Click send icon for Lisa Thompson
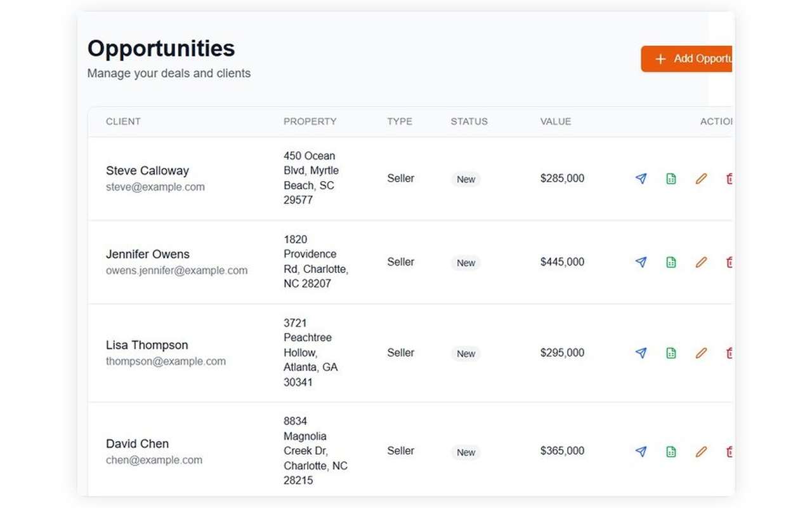Viewport: 812px width, 508px height. (x=641, y=353)
